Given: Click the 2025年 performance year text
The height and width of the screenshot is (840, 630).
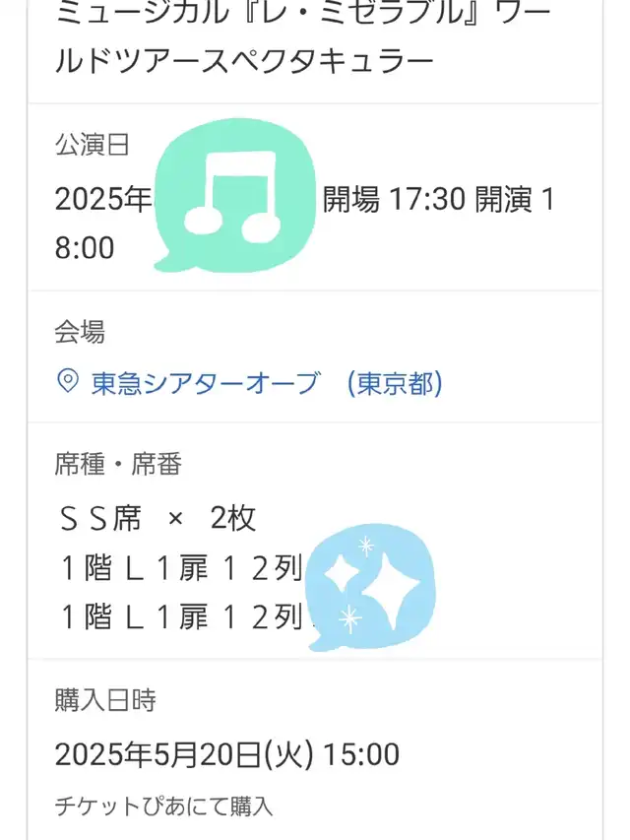Looking at the screenshot, I should [103, 199].
